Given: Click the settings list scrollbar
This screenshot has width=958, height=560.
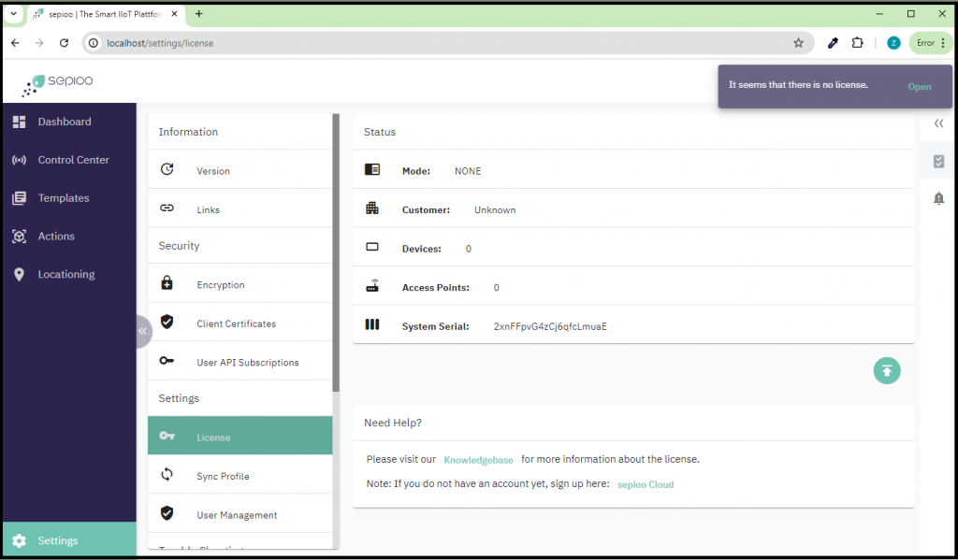Looking at the screenshot, I should click(336, 252).
